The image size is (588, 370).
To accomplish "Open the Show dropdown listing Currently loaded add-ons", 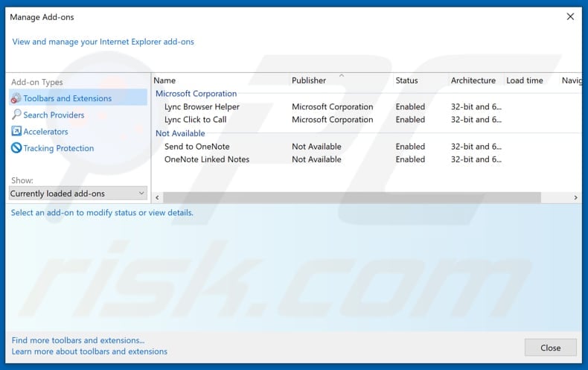I will pos(78,194).
